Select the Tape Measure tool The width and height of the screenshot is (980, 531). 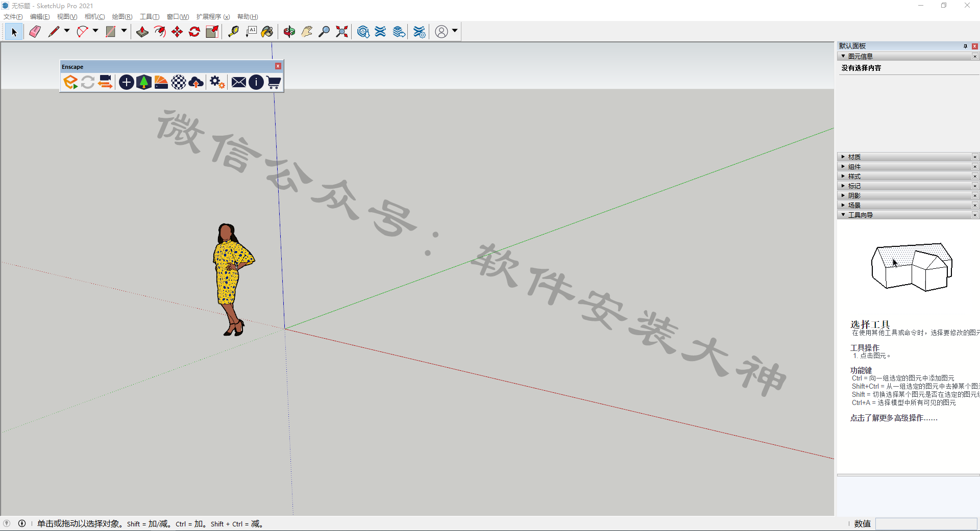(x=233, y=32)
